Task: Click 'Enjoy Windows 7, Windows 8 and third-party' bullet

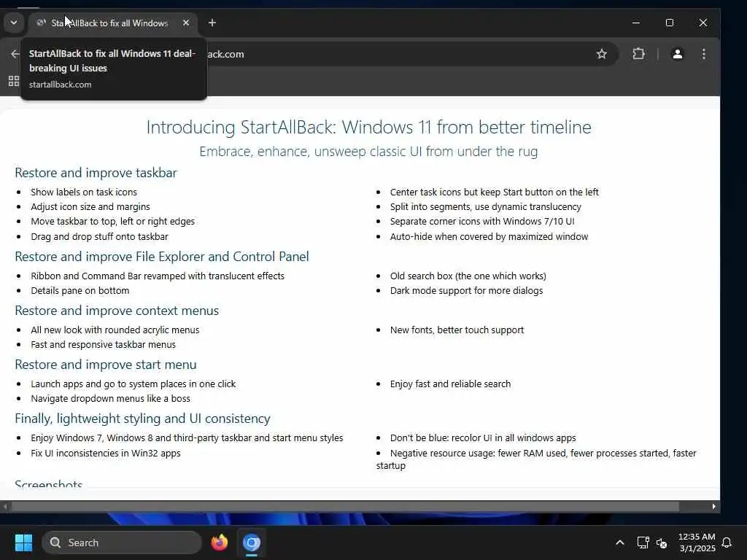Action: [187, 437]
